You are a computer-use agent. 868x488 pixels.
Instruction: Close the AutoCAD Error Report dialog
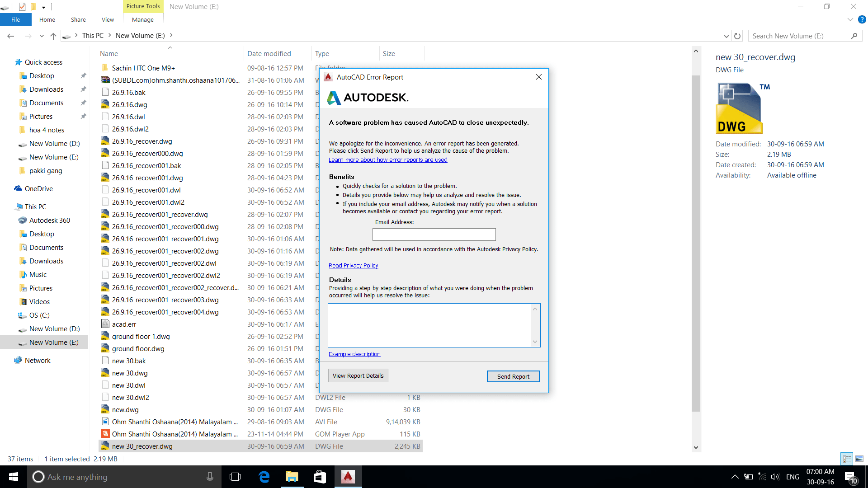click(x=538, y=77)
